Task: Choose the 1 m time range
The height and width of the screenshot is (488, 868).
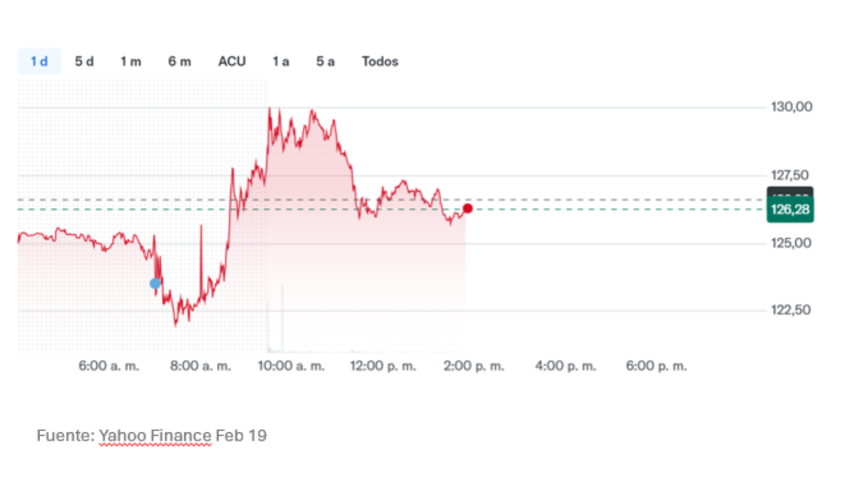Action: click(131, 62)
